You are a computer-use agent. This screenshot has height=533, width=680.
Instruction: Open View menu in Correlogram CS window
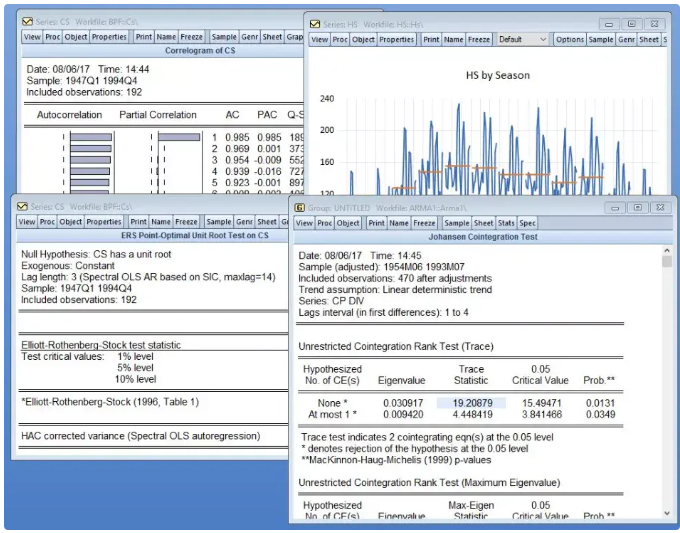(x=32, y=37)
